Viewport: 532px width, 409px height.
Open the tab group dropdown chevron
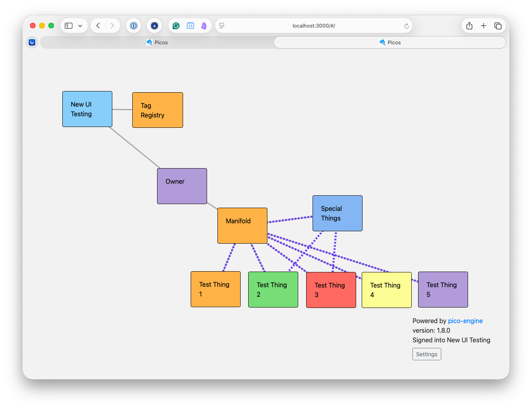80,26
